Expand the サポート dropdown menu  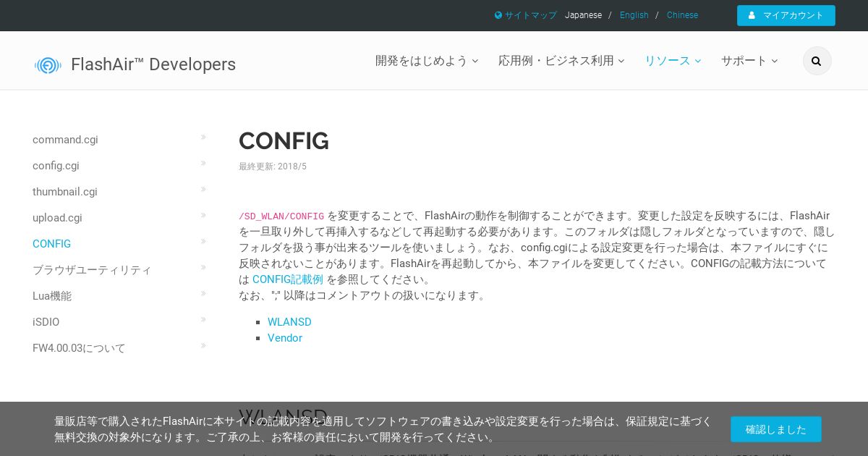click(x=749, y=61)
